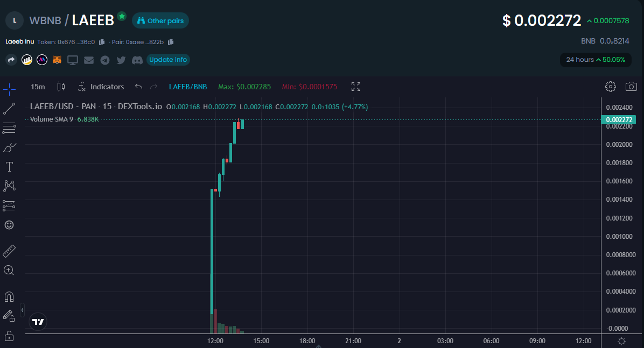The height and width of the screenshot is (348, 644).
Task: Redo the last chart action
Action: [153, 87]
